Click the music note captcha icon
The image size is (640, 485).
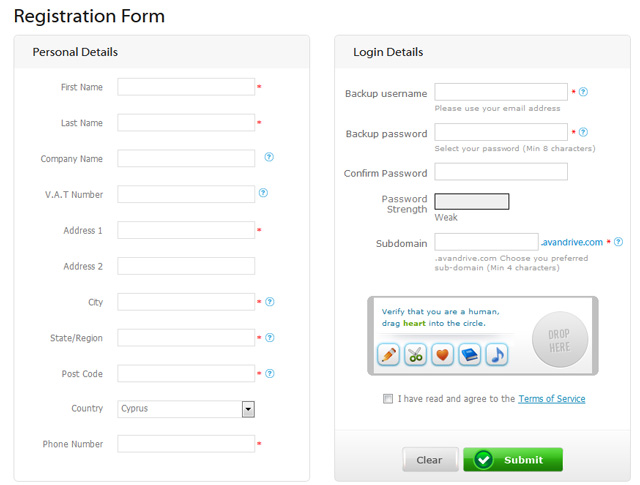tap(497, 354)
